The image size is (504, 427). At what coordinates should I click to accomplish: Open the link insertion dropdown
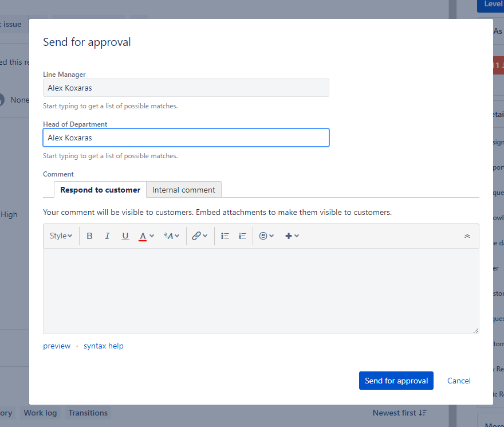(x=200, y=236)
